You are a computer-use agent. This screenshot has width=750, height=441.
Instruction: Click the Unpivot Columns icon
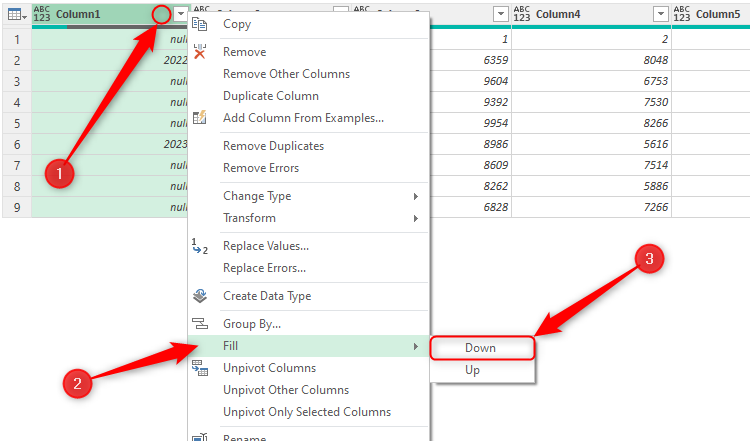[x=199, y=368]
